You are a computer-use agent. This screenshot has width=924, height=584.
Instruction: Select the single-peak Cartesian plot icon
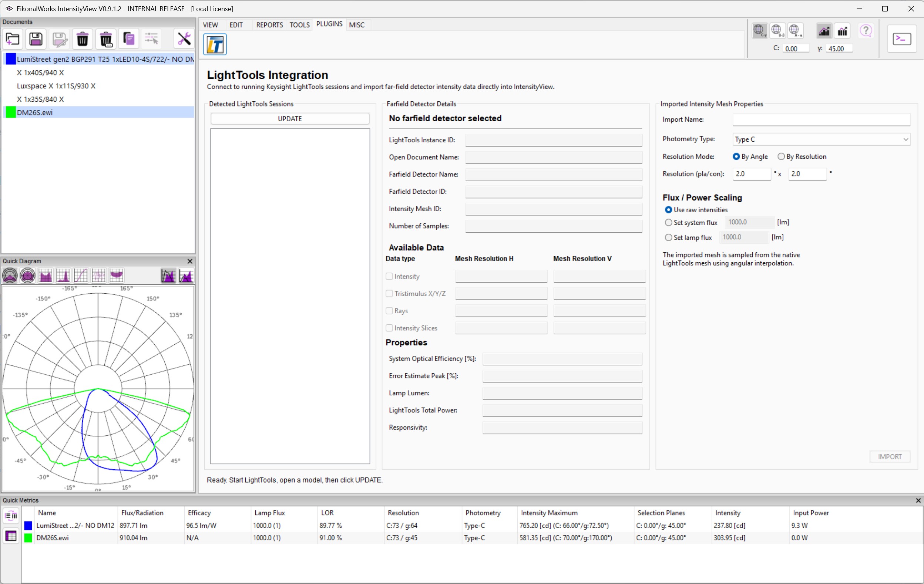tap(63, 275)
